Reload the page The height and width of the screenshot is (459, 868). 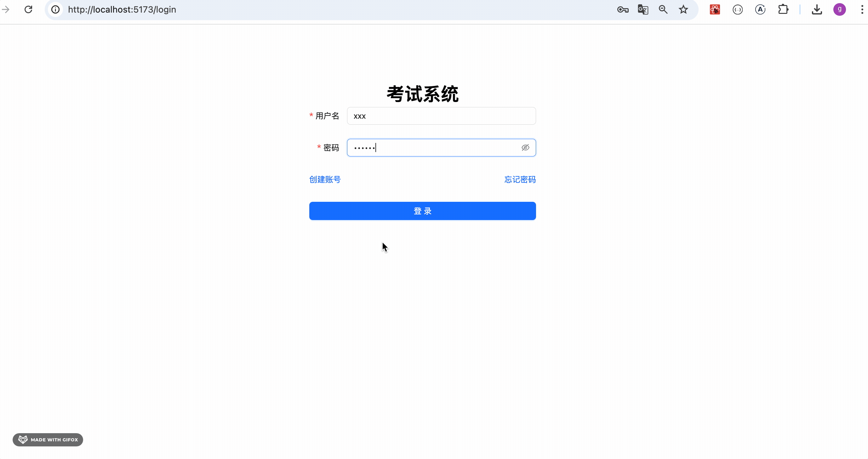pyautogui.click(x=28, y=9)
